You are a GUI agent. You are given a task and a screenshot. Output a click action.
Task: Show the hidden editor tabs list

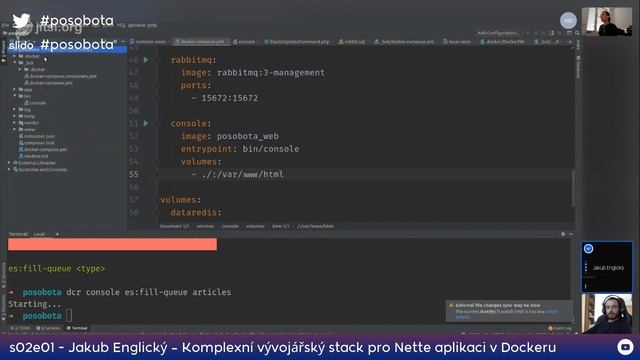tap(570, 42)
